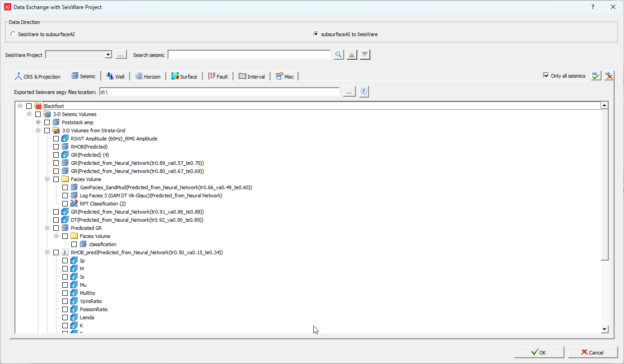Click the RHOB_pred P icon
Viewport: 624px width, 364px height.
coord(65,252)
